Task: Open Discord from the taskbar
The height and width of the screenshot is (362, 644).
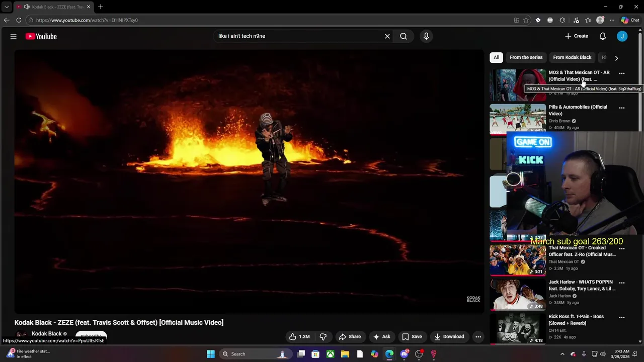Action: (x=404, y=354)
